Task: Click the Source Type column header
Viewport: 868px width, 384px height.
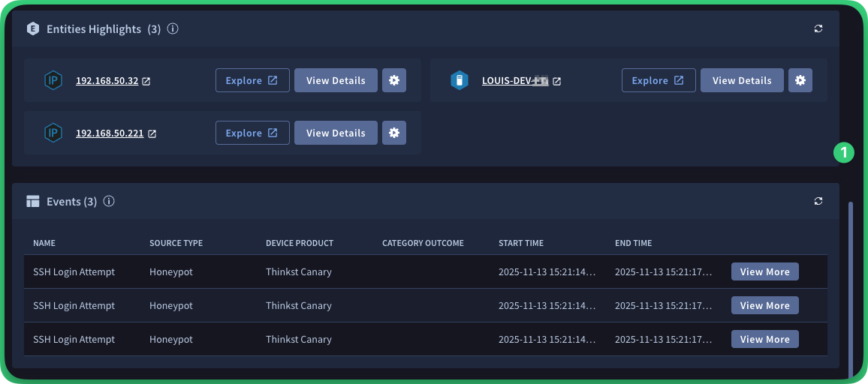Action: [x=176, y=243]
